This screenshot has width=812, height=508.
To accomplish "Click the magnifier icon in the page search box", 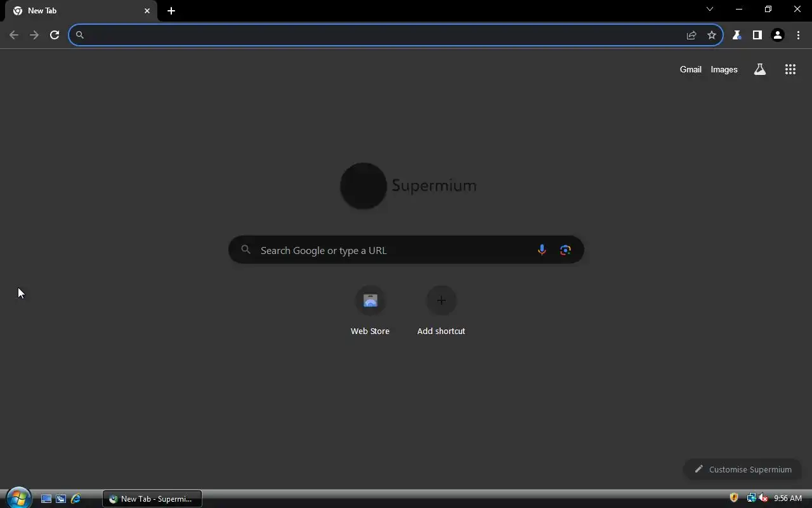I will pyautogui.click(x=246, y=250).
